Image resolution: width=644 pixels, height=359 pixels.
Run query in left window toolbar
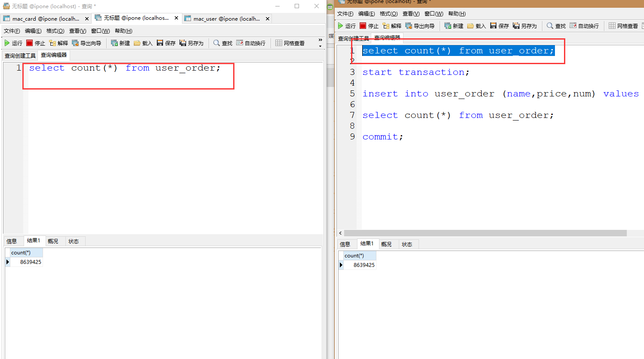13,43
